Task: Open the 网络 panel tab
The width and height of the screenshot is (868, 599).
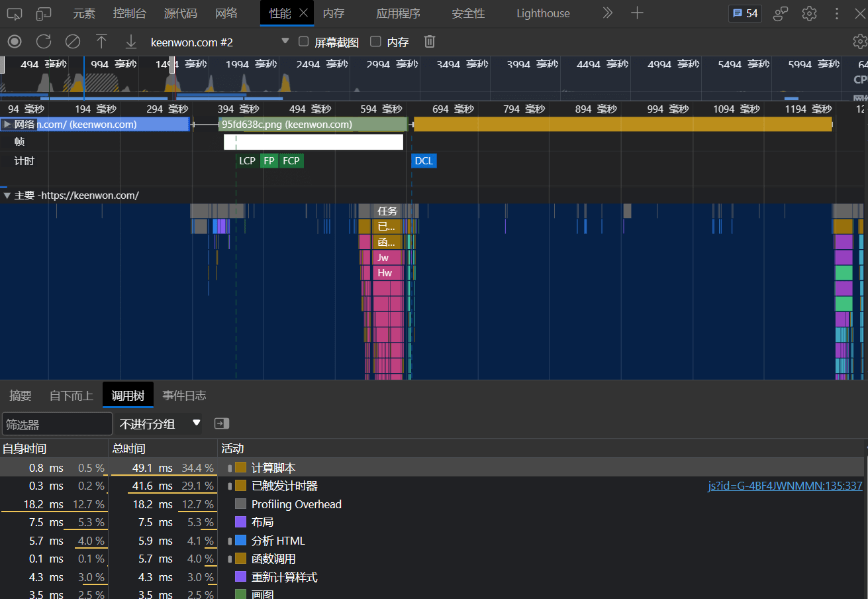Action: (226, 13)
